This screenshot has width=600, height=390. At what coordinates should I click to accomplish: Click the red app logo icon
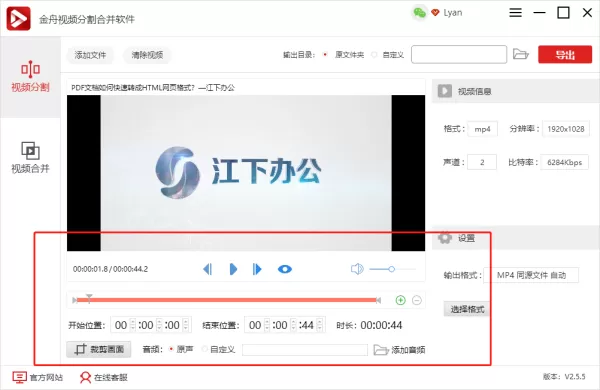[x=18, y=18]
